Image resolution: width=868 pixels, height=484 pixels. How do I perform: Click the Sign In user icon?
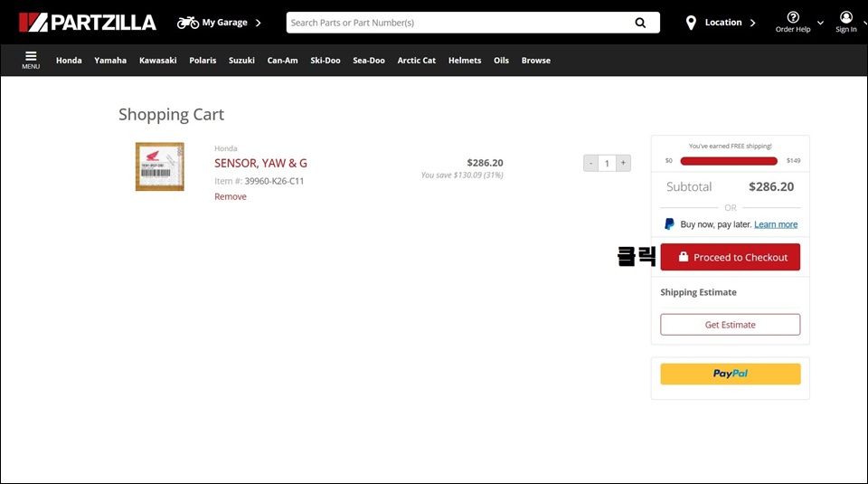pyautogui.click(x=846, y=17)
